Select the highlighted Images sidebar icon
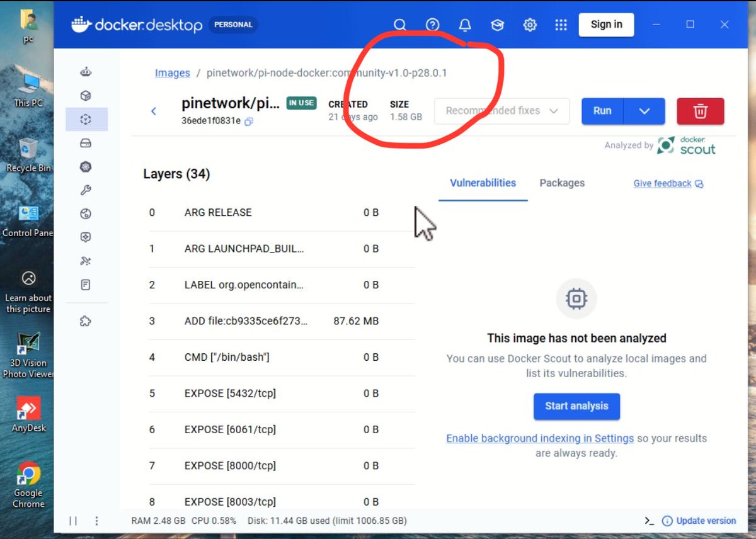 (x=86, y=119)
